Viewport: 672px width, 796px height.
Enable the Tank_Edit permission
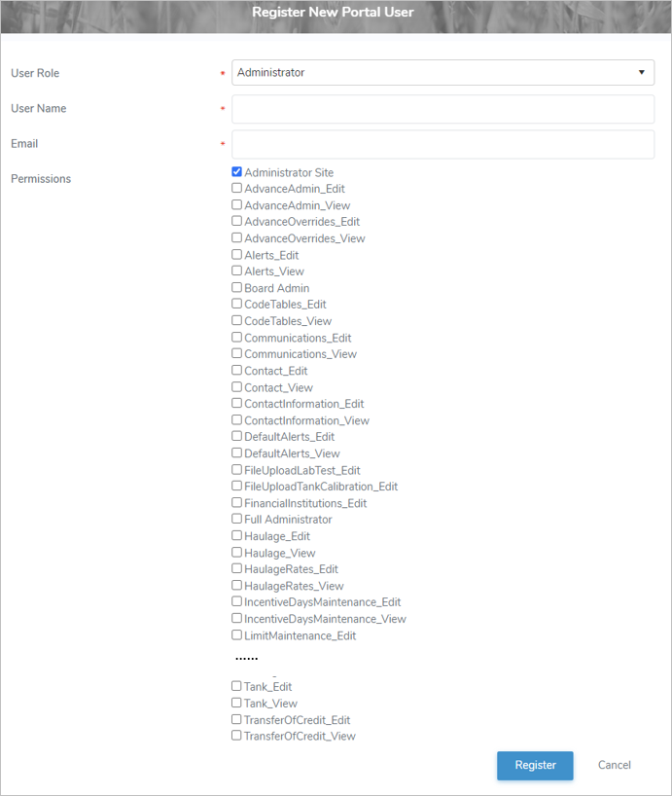[235, 686]
